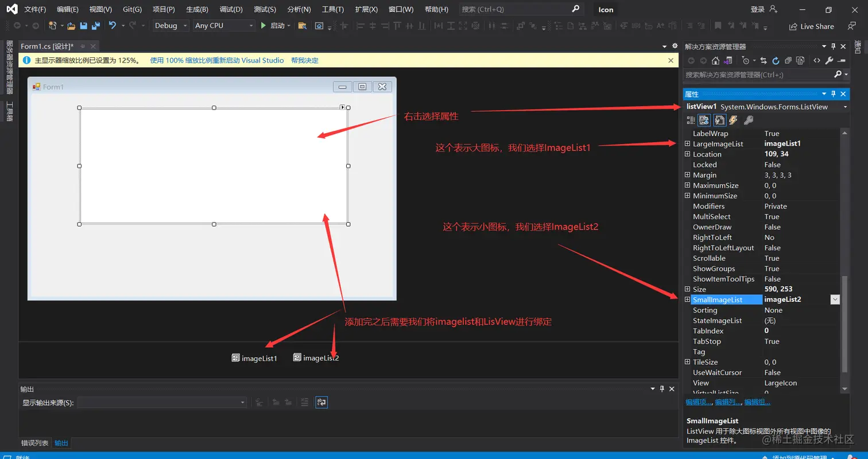Click the find in files folder icon
This screenshot has width=868, height=459.
(x=302, y=26)
